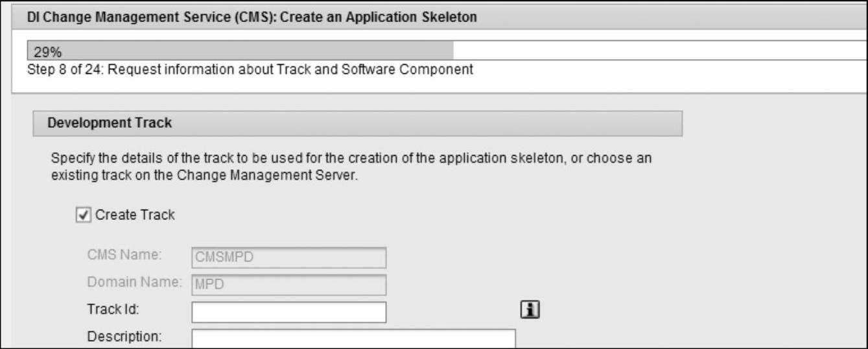Image resolution: width=868 pixels, height=349 pixels.
Task: Focus the Track Id input field
Action: 289,312
